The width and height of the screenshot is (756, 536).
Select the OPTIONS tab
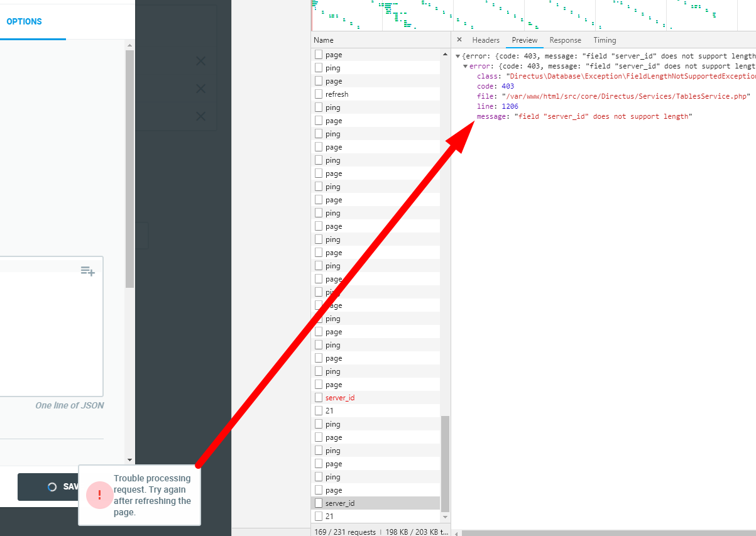(24, 21)
